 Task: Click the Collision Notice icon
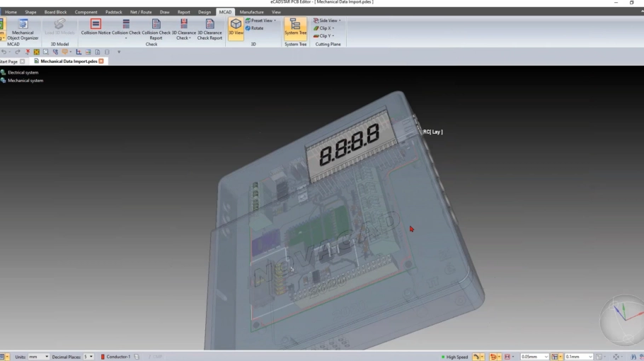coord(96,28)
